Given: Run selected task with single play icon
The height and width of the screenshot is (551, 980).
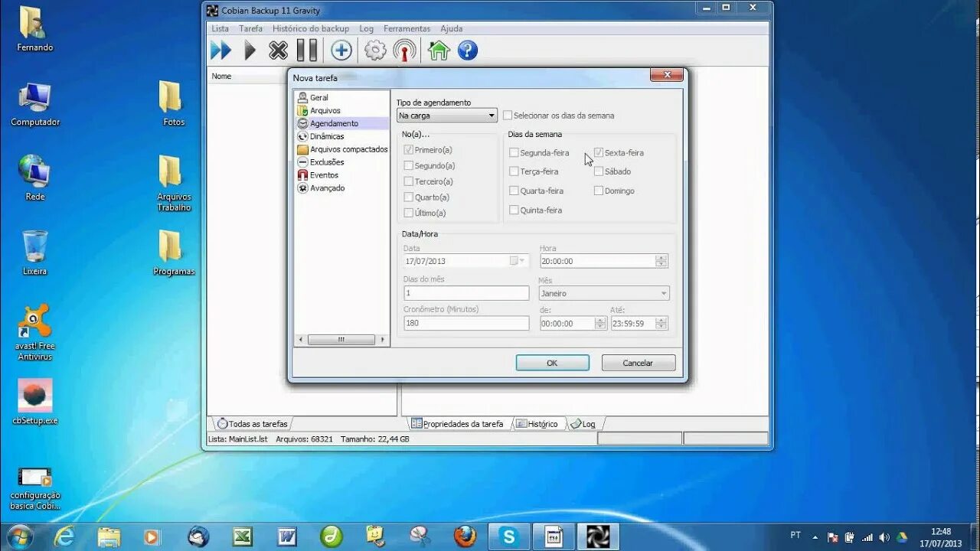Looking at the screenshot, I should pos(250,51).
